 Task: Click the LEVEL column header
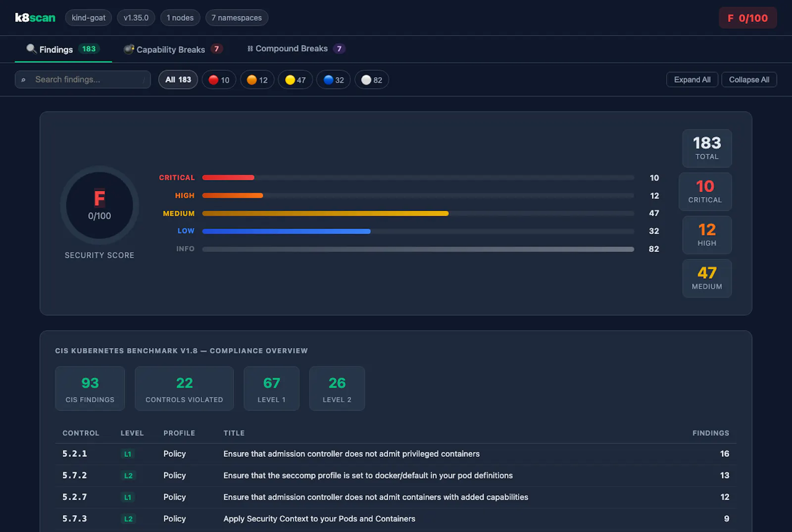(132, 433)
